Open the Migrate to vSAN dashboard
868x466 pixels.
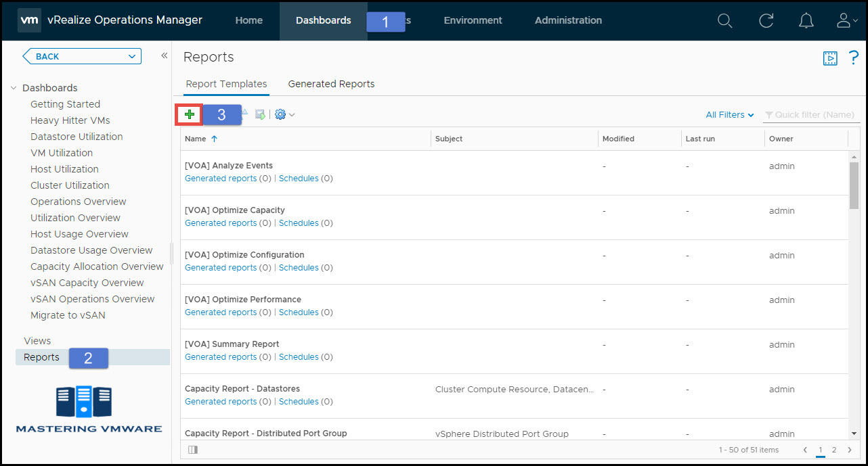click(x=68, y=315)
